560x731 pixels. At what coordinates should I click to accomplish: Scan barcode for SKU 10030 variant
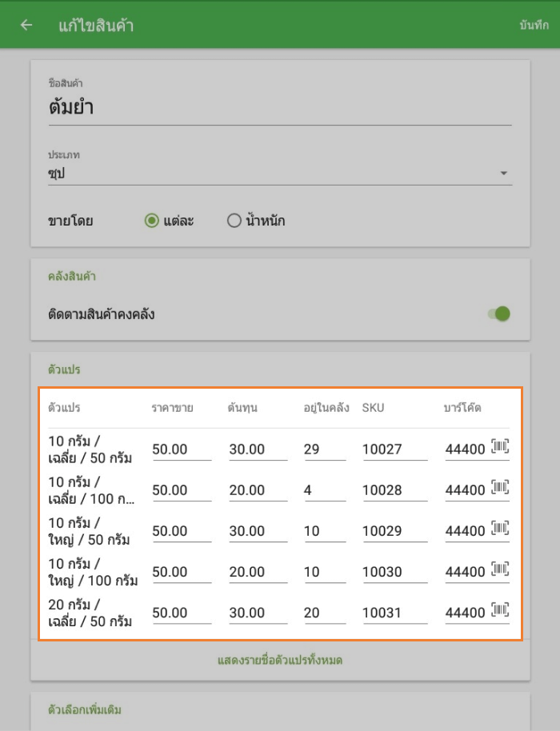point(500,569)
